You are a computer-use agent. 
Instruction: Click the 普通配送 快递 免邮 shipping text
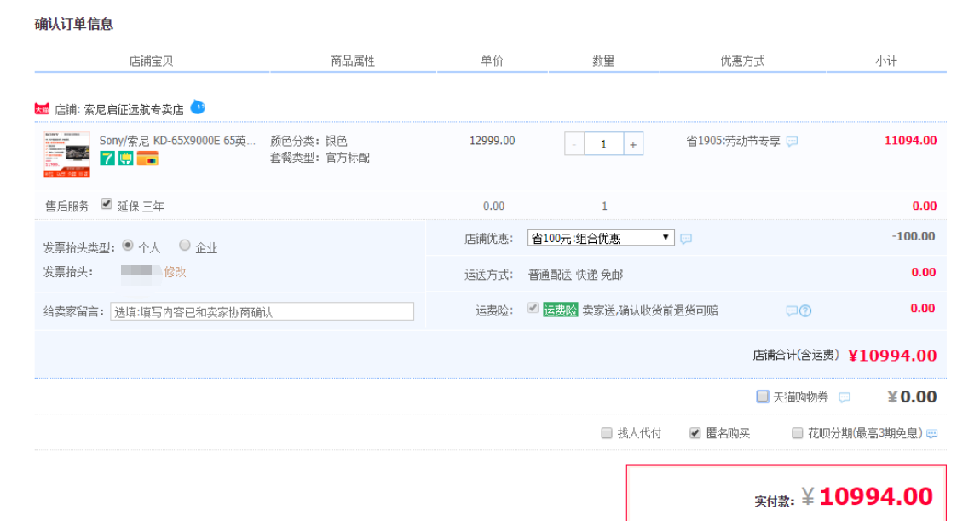pos(575,275)
